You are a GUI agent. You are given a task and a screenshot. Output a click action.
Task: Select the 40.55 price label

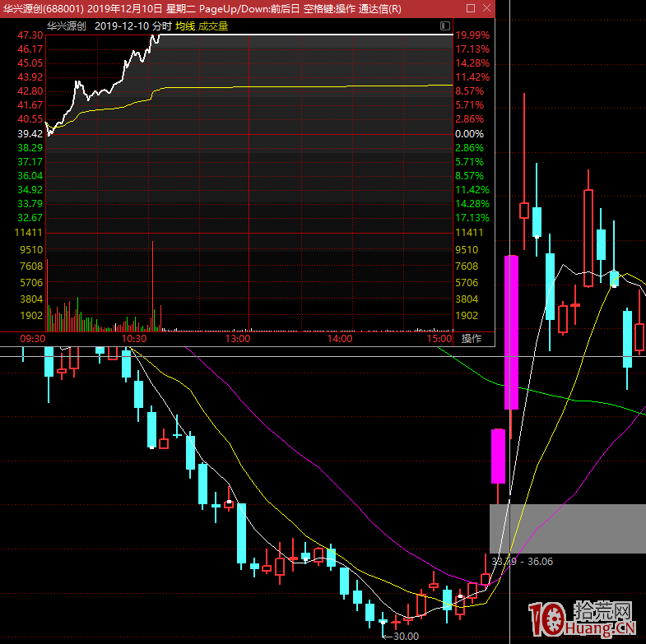coord(30,119)
